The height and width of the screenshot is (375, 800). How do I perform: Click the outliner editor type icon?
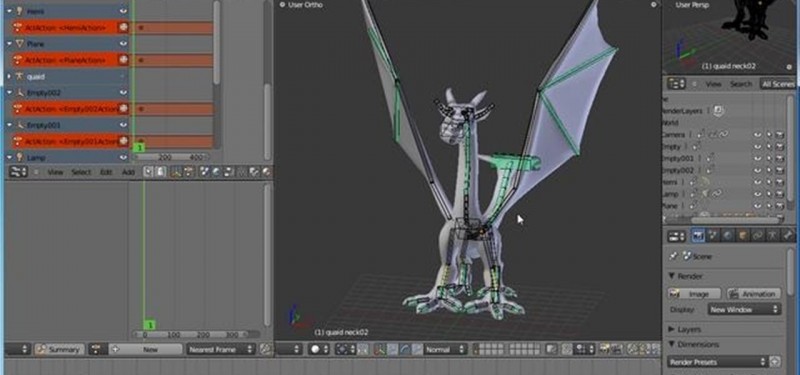677,84
